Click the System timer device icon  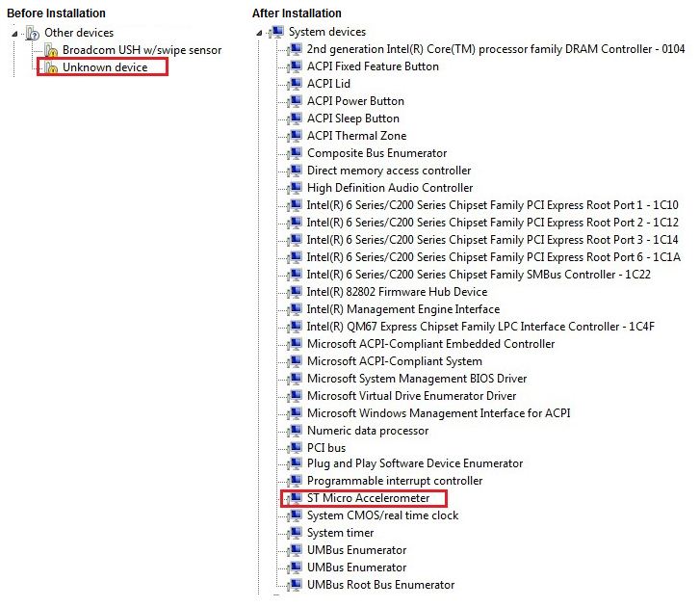pyautogui.click(x=295, y=533)
